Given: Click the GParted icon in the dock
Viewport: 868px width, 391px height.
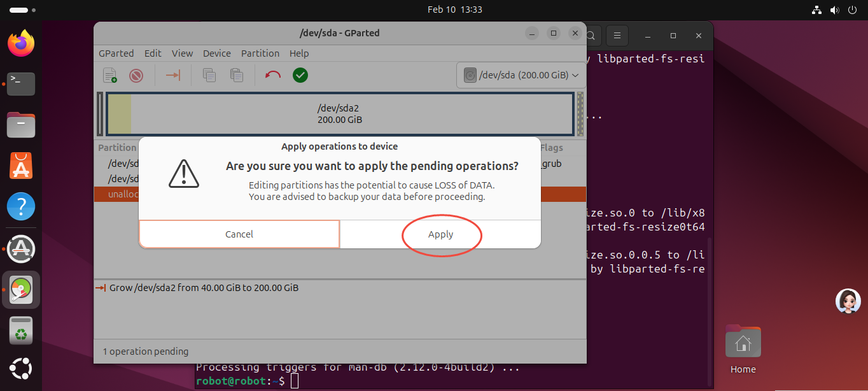Looking at the screenshot, I should coord(21,290).
